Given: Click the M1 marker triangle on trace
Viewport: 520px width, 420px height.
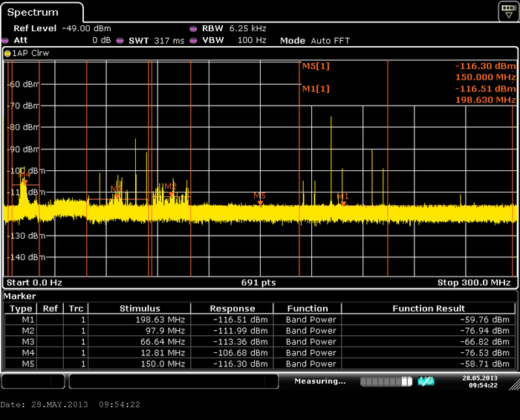Looking at the screenshot, I should [x=343, y=203].
